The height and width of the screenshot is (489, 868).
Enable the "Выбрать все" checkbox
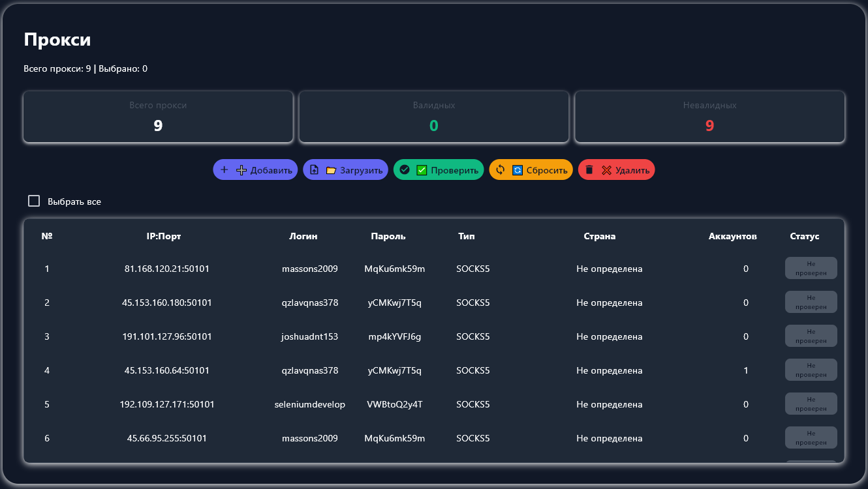tap(34, 201)
